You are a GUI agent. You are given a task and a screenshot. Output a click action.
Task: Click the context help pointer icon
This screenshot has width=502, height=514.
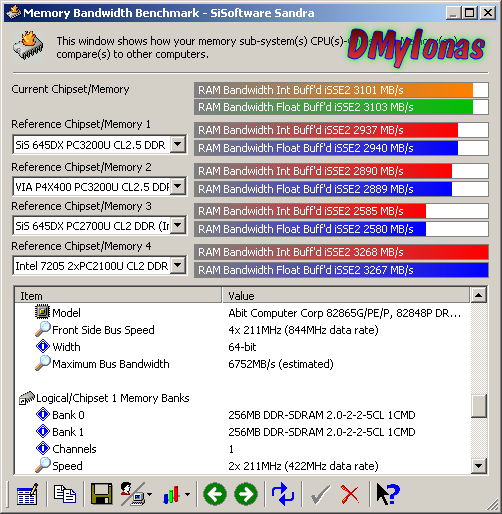pos(388,494)
